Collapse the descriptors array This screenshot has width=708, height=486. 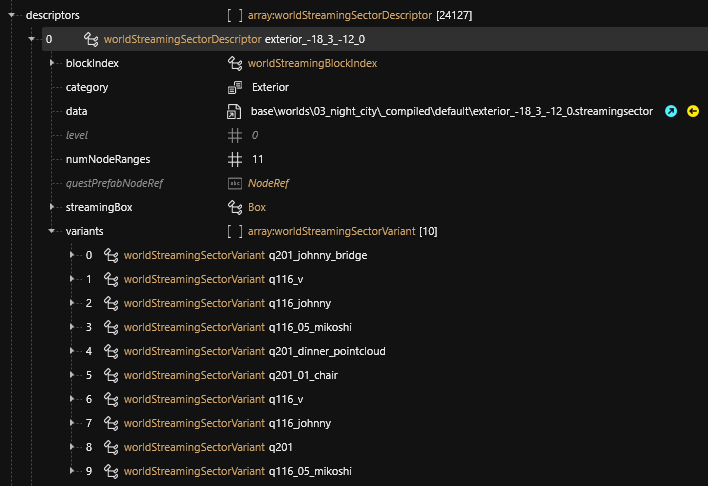coord(13,15)
